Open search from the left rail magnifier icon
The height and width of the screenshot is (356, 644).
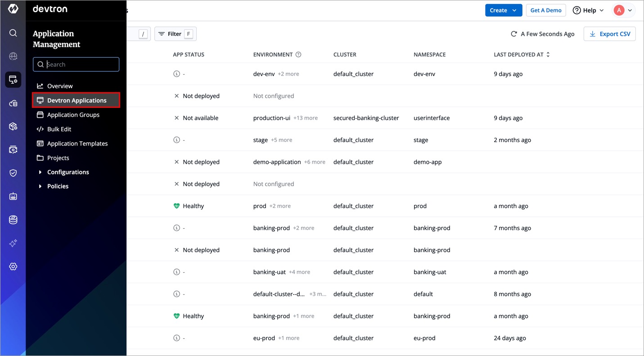click(13, 33)
